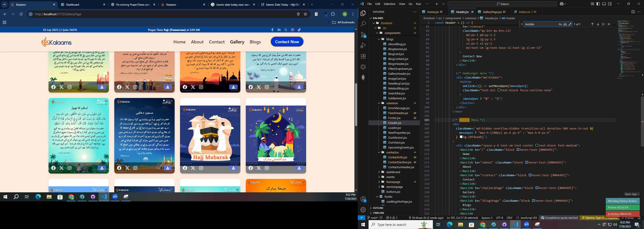Open the File menu in VS Code
This screenshot has height=229, width=644.
pyautogui.click(x=369, y=4)
